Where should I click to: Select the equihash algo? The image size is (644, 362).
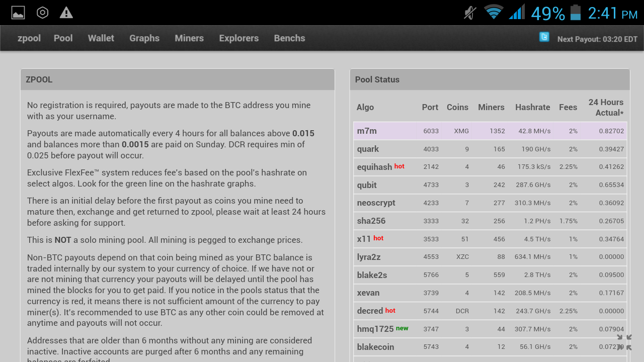(374, 167)
